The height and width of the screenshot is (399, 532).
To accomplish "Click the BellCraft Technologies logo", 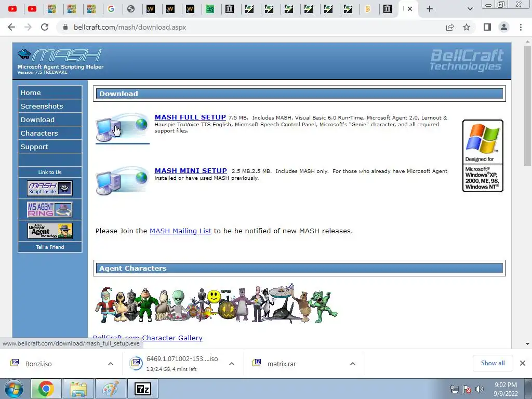I will [x=467, y=60].
